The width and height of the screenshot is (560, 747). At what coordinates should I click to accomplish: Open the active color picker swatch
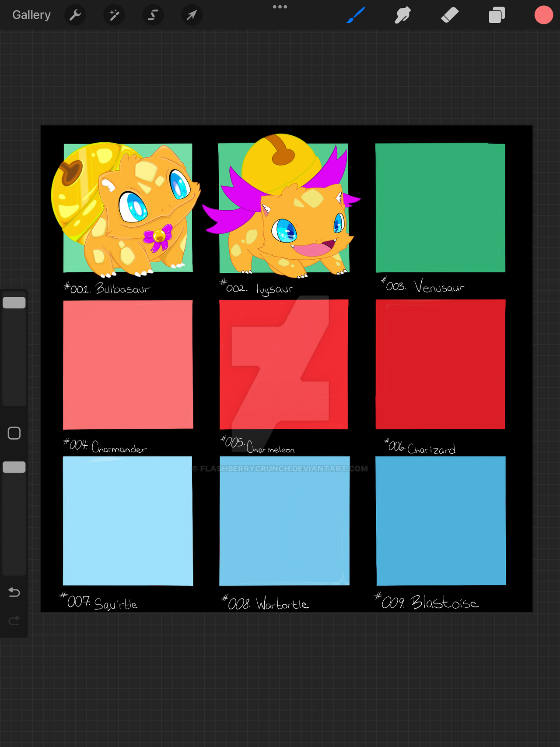[x=544, y=15]
